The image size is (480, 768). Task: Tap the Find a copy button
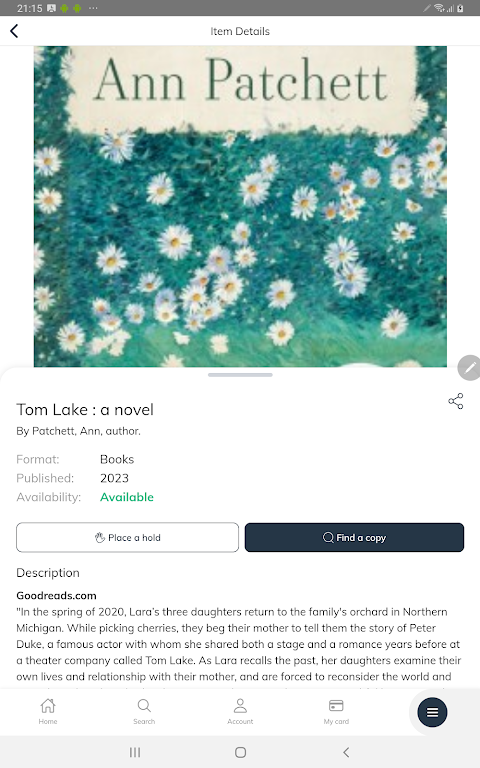354,537
